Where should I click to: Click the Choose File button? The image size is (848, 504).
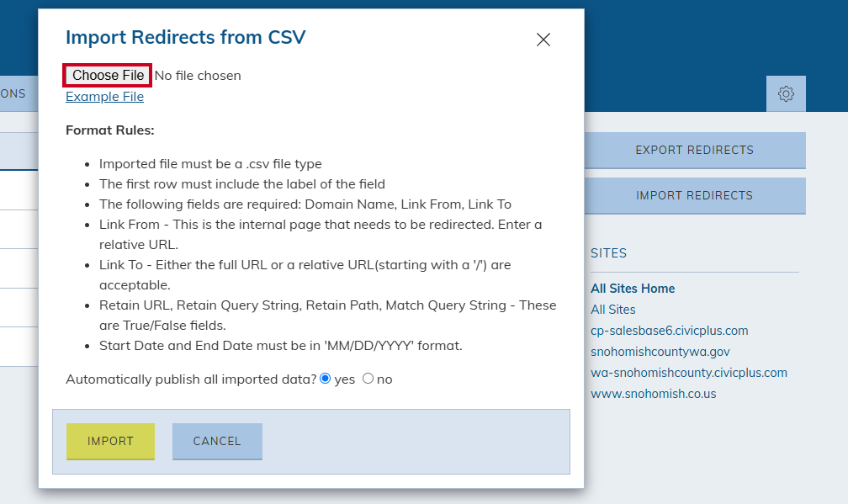pyautogui.click(x=108, y=75)
